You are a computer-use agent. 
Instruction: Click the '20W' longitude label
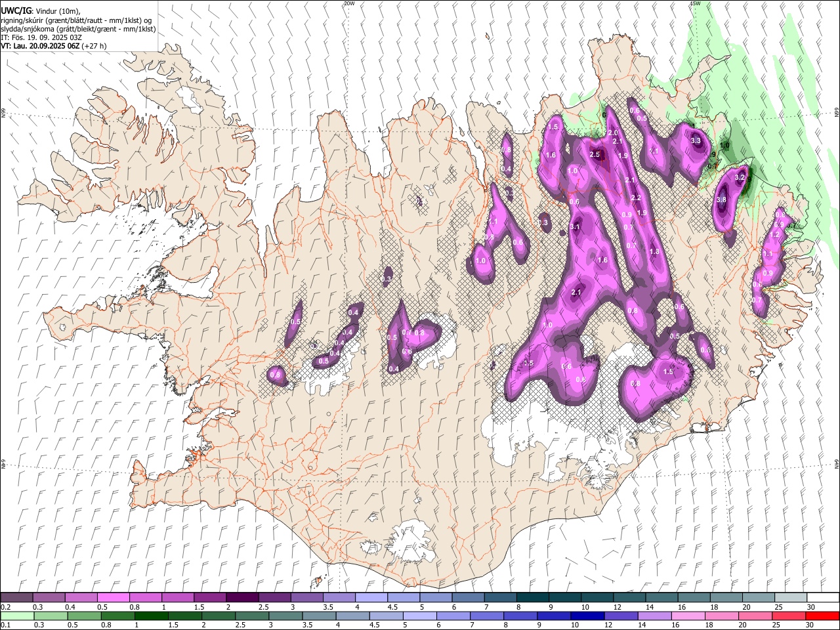(349, 3)
